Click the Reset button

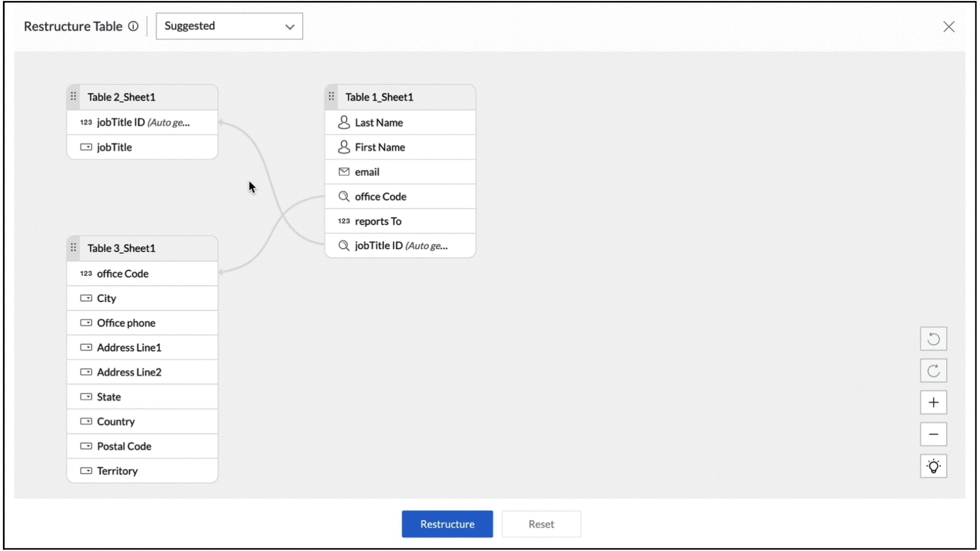click(x=541, y=524)
